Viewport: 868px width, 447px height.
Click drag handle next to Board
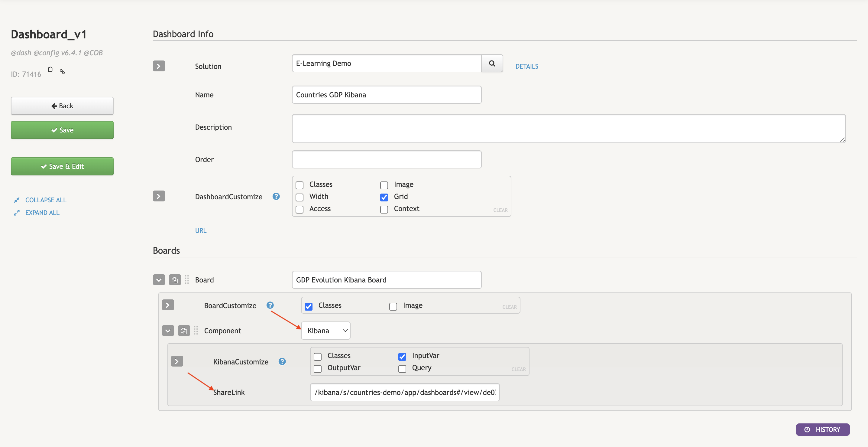click(187, 280)
